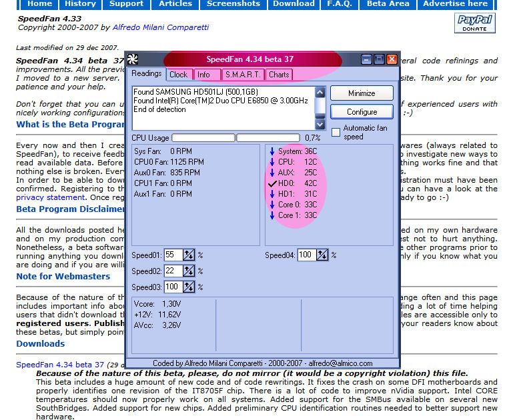Open the History page on website nav
The height and width of the screenshot is (420, 525).
pos(80,4)
